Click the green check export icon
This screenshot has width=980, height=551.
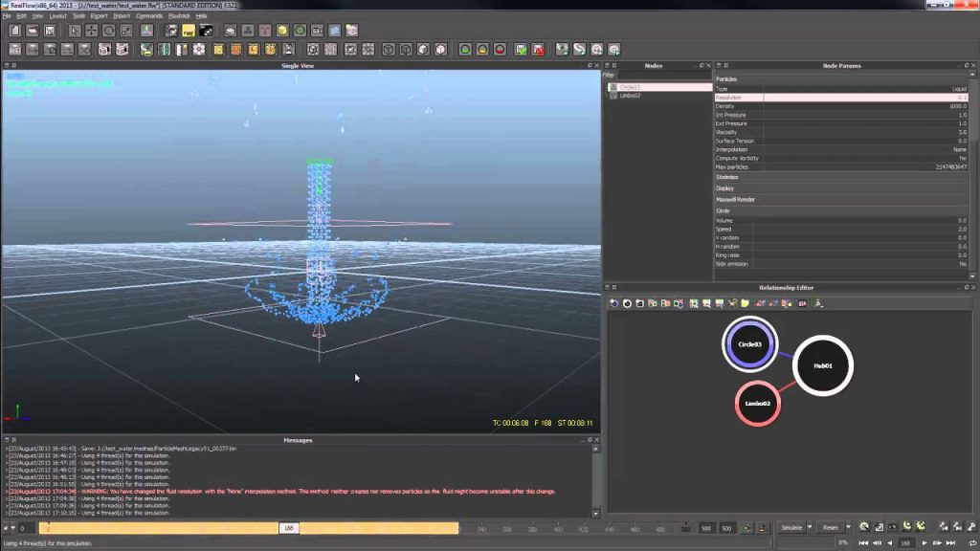(521, 50)
